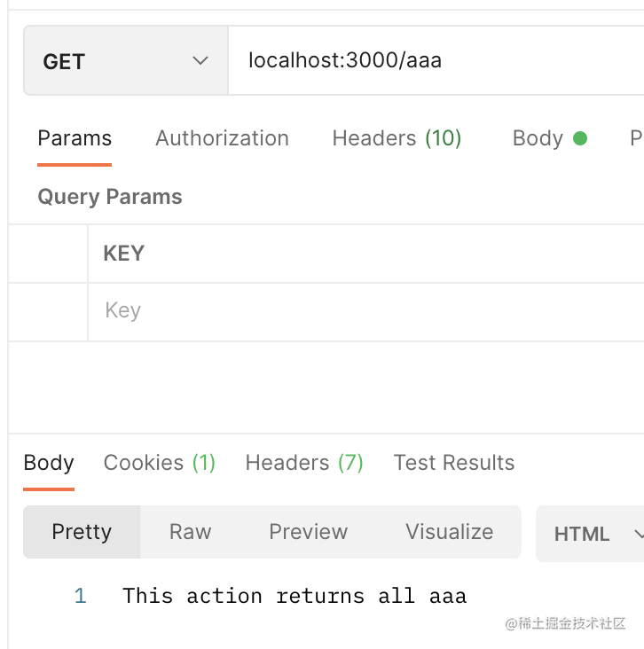Click the request URL field localhost:3000/aaa
The width and height of the screenshot is (644, 649).
pyautogui.click(x=435, y=61)
